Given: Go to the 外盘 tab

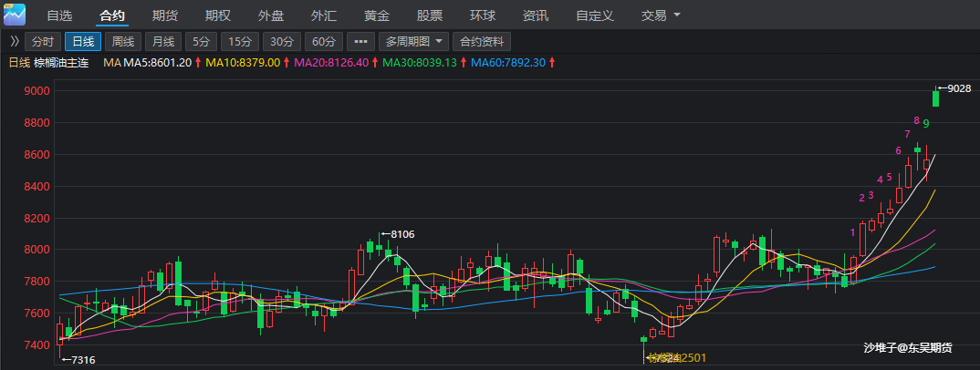Looking at the screenshot, I should click(x=271, y=15).
